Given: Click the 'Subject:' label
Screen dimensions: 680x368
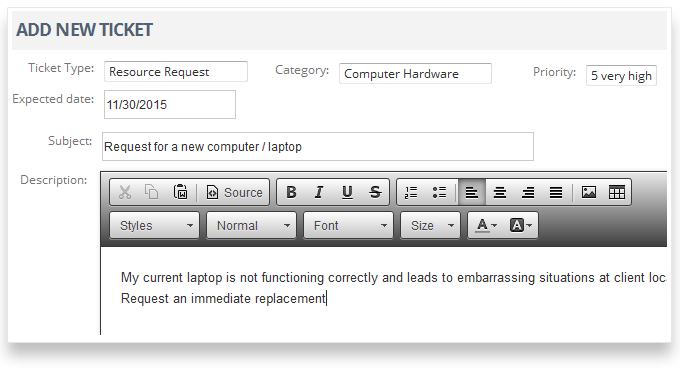Looking at the screenshot, I should tap(70, 141).
